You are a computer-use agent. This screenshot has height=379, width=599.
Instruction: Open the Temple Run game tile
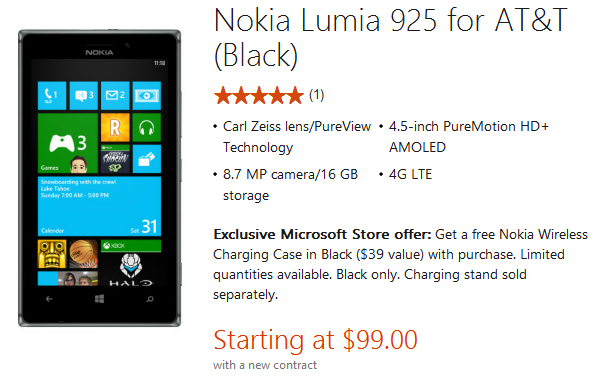coord(52,254)
